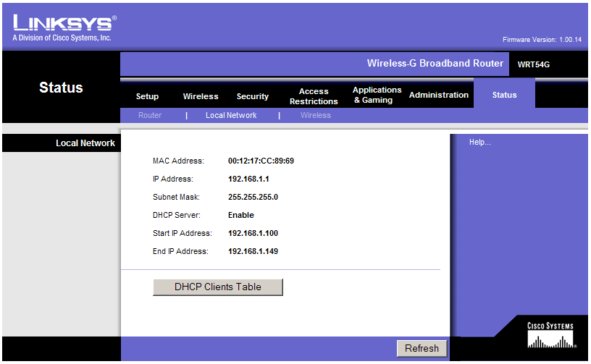Image resolution: width=591 pixels, height=364 pixels.
Task: Select MAC address value 00:12:17:CC:89:69
Action: point(261,161)
